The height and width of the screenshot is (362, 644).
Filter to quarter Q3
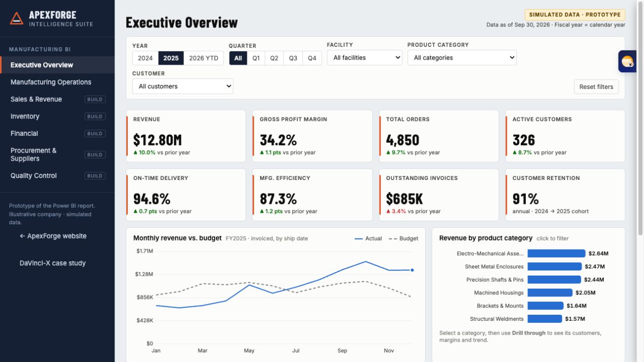293,58
